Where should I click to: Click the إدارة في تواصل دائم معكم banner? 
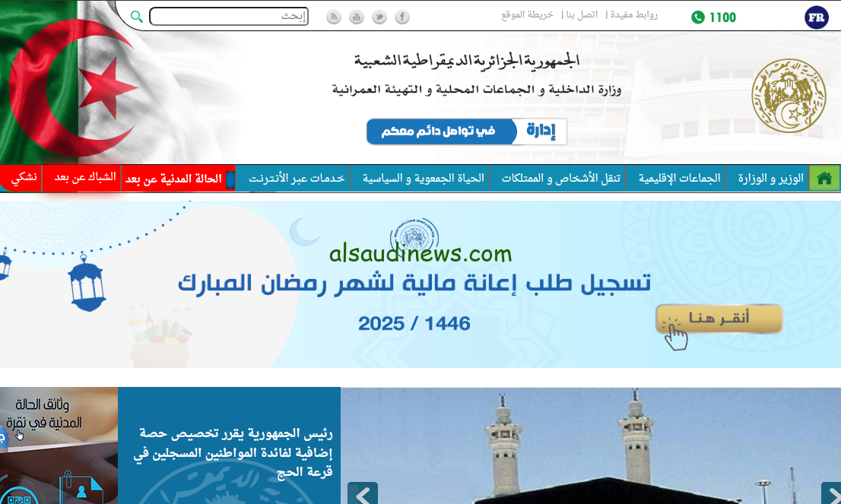pyautogui.click(x=466, y=132)
